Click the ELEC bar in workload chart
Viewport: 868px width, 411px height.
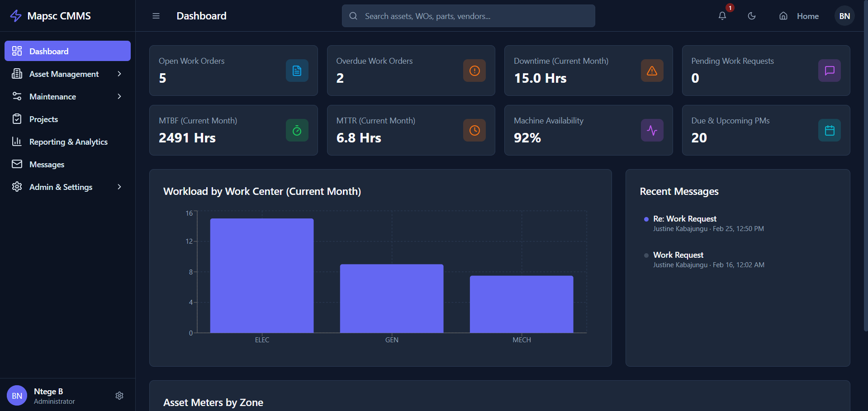[x=262, y=276]
